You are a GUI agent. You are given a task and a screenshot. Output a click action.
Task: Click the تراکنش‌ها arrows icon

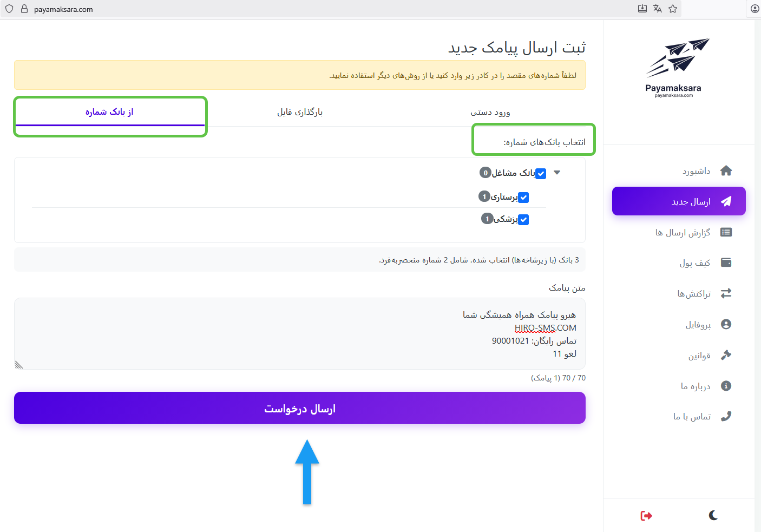[x=726, y=293]
